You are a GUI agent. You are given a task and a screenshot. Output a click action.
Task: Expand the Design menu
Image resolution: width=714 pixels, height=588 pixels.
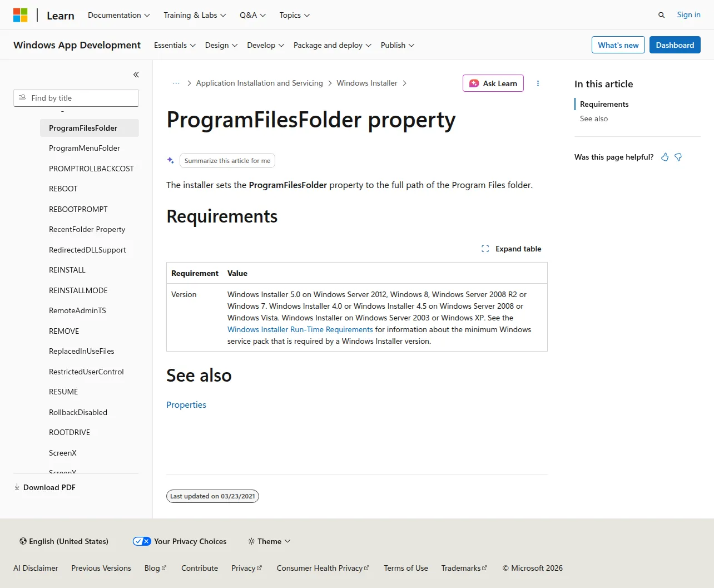pos(221,45)
